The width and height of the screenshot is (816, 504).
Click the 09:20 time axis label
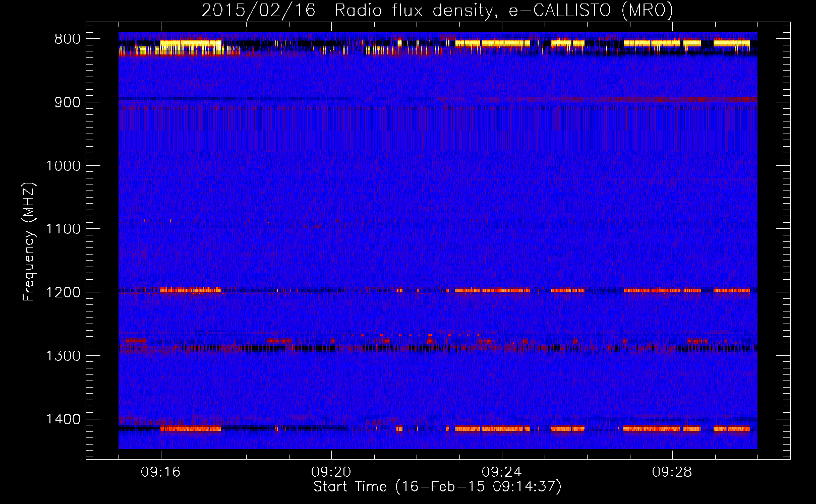click(x=331, y=472)
